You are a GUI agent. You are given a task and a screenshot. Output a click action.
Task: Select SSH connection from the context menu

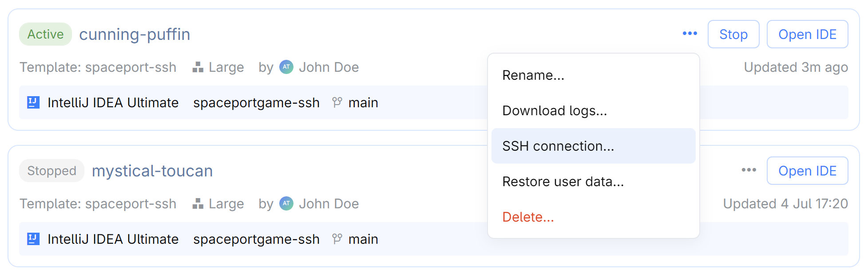coord(558,146)
